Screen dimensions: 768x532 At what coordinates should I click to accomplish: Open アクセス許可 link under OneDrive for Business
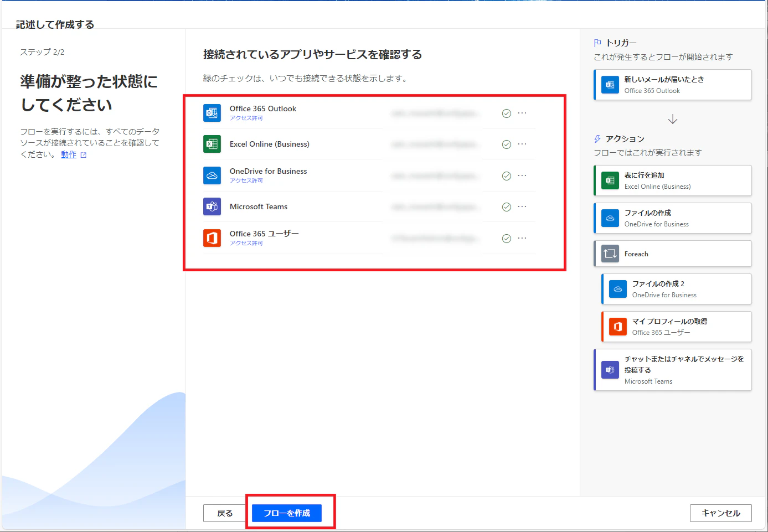(x=246, y=180)
